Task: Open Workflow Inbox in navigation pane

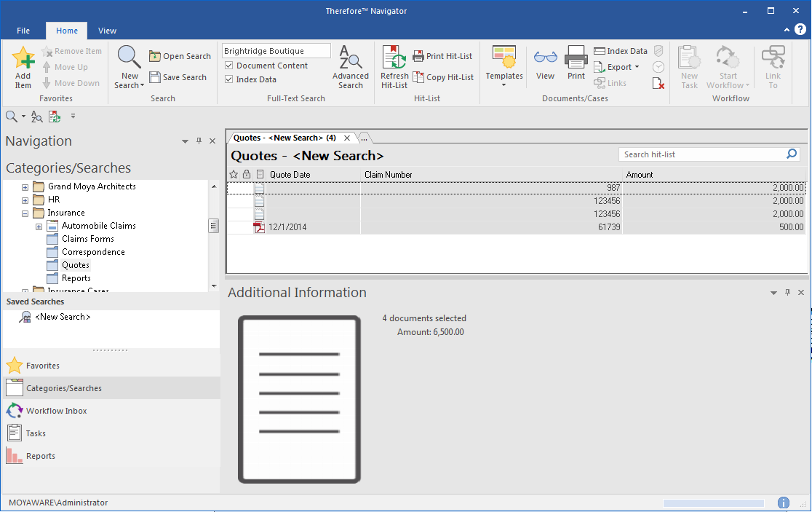Action: 56,411
